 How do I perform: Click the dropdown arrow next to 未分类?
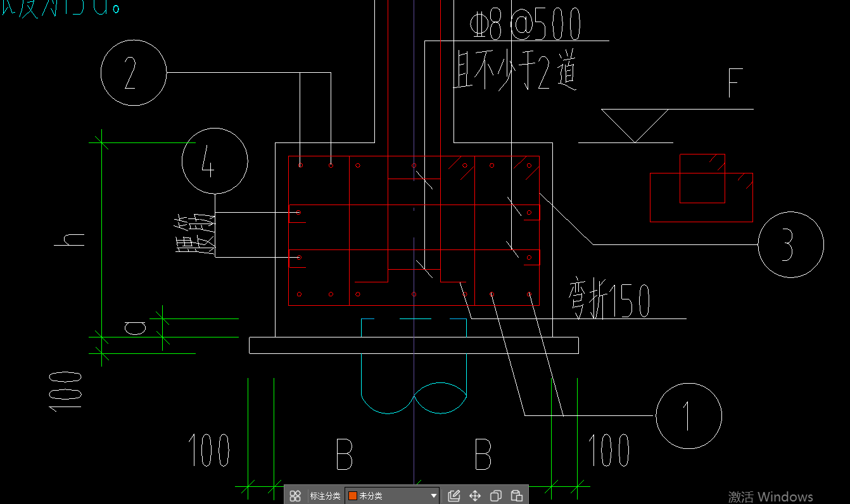coord(434,496)
